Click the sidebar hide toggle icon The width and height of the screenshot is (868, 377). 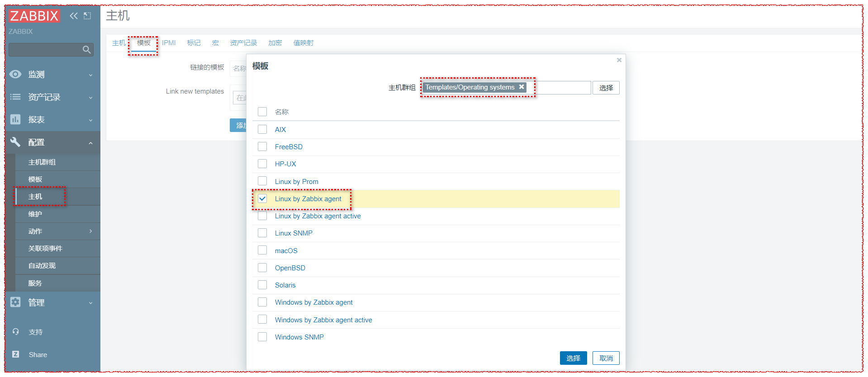[87, 16]
